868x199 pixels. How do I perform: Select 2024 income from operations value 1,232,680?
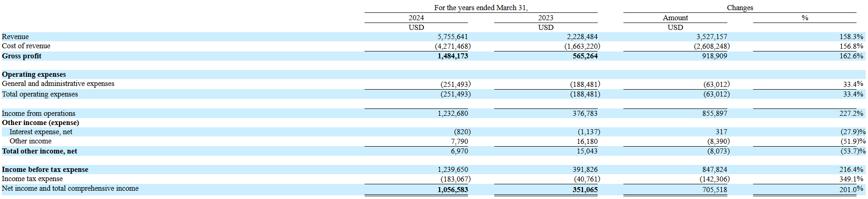(452, 114)
